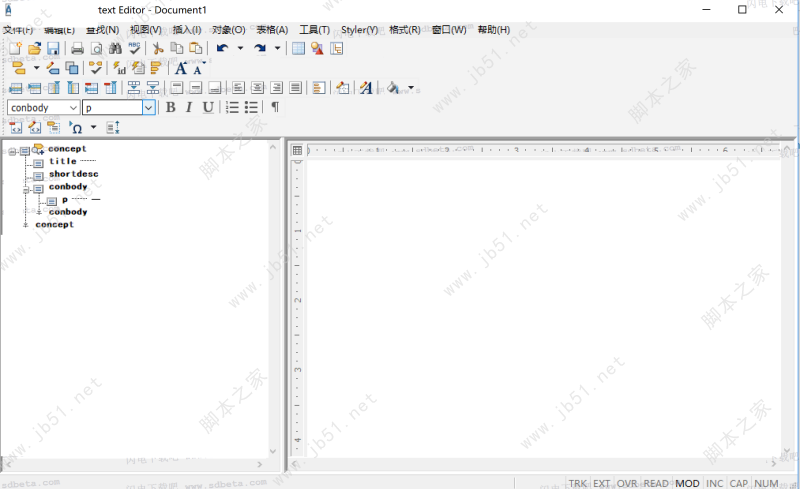Open the undo history dropdown arrow
The width and height of the screenshot is (800, 489).
tap(240, 48)
